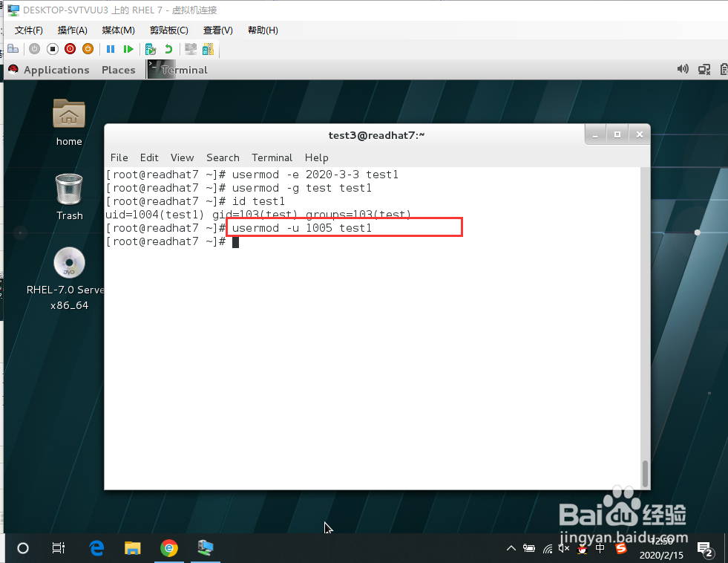Screen dimensions: 728x563
Task: Click the muted volume tray icon
Action: (564, 549)
